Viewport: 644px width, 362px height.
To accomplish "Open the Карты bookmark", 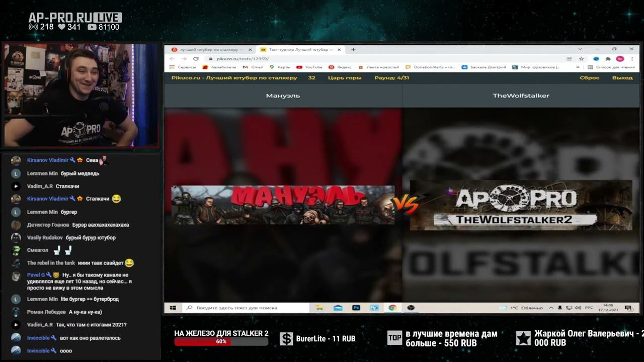I will [x=280, y=67].
